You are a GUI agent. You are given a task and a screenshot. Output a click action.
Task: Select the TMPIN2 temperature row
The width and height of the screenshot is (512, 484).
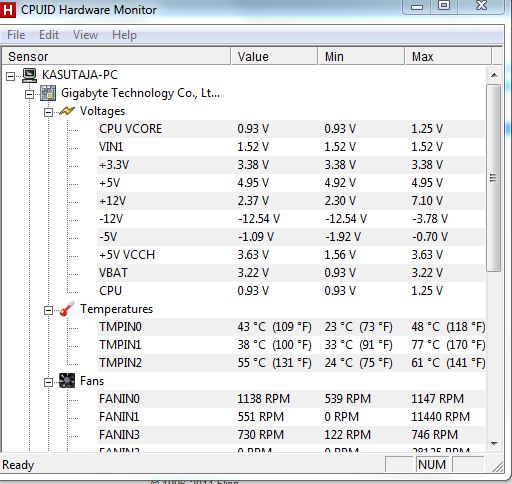291,363
